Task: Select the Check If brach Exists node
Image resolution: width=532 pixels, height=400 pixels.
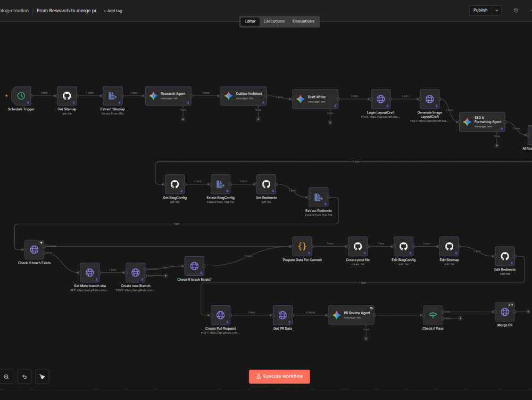Action: pos(34,250)
